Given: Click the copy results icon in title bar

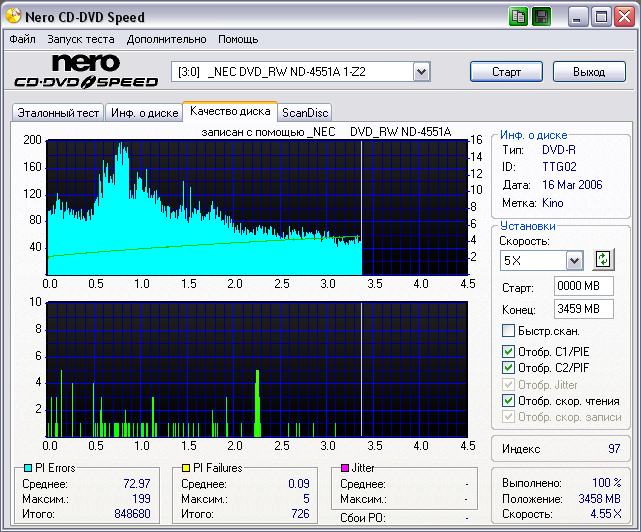Looking at the screenshot, I should 518,17.
